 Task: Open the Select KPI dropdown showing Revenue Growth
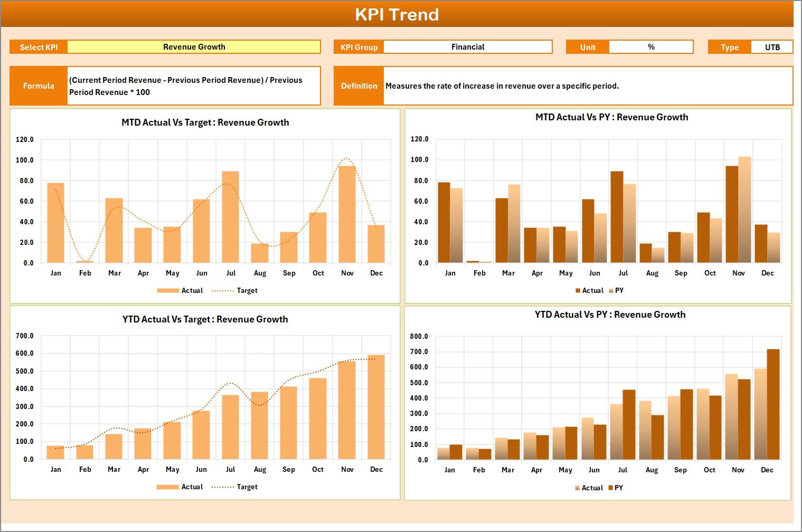coord(194,46)
